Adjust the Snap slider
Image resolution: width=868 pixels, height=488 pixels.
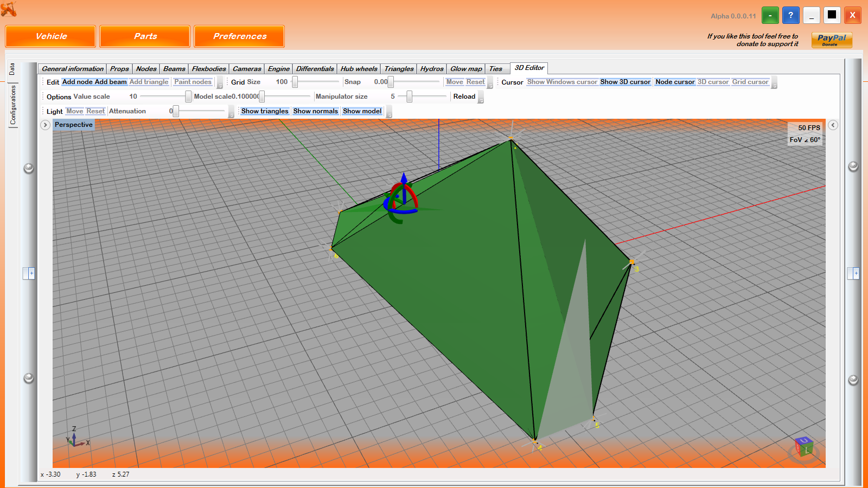[x=414, y=82]
